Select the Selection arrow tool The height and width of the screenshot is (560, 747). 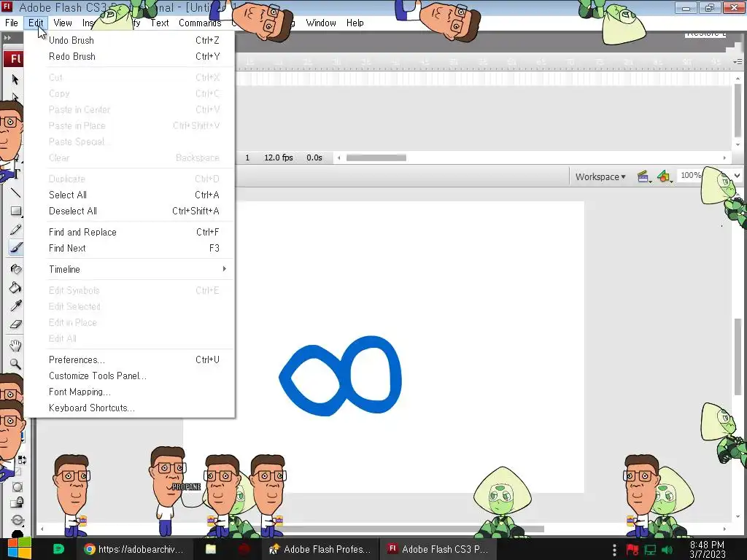[15, 79]
